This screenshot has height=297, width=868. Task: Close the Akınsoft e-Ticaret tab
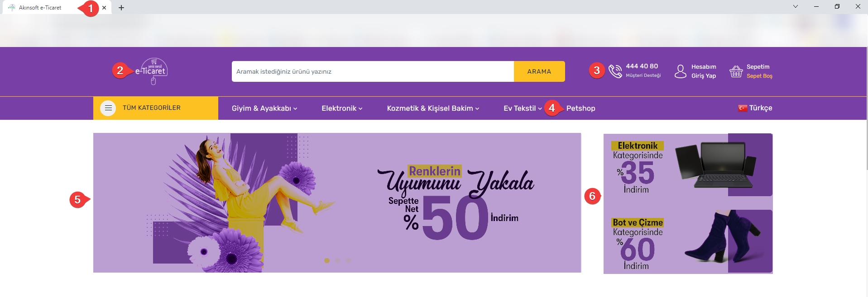pos(104,8)
